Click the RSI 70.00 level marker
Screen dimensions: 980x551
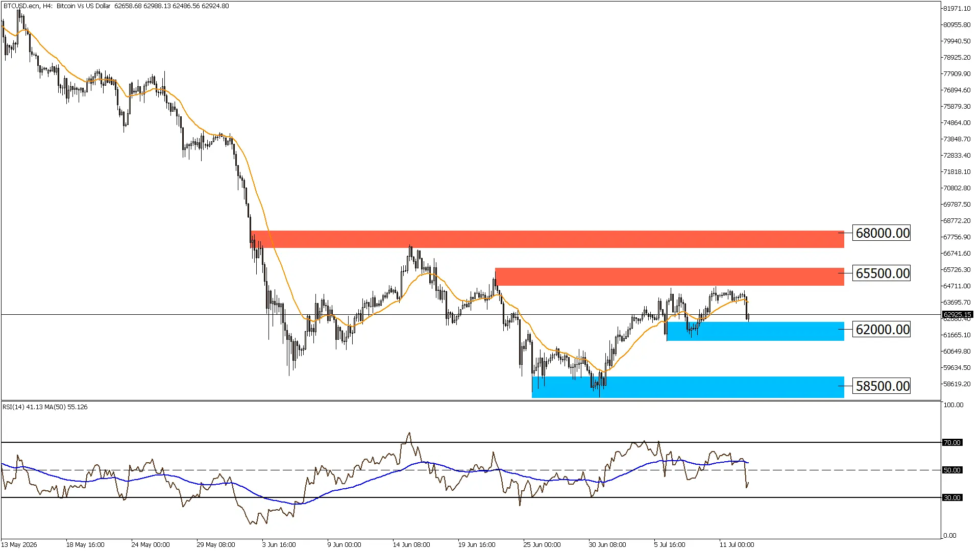[x=952, y=443]
